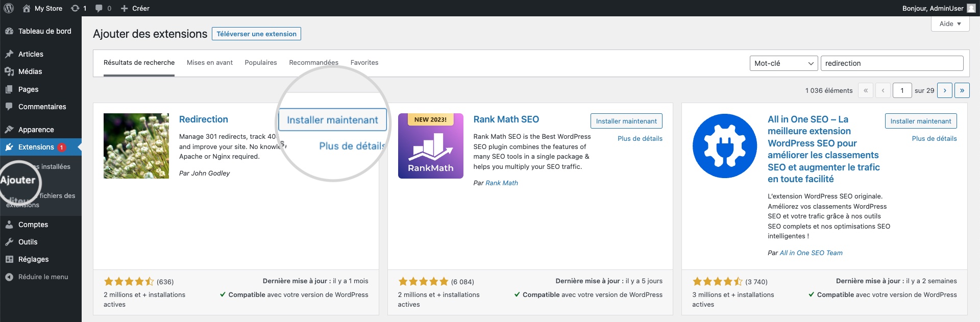Click the Apparence brush icon
The width and height of the screenshot is (980, 322).
(9, 130)
